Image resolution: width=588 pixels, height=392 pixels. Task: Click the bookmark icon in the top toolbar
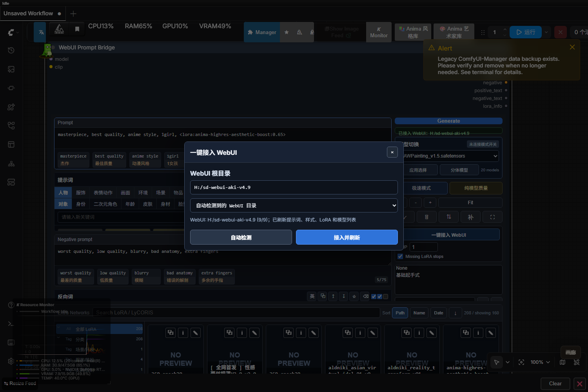pyautogui.click(x=77, y=29)
